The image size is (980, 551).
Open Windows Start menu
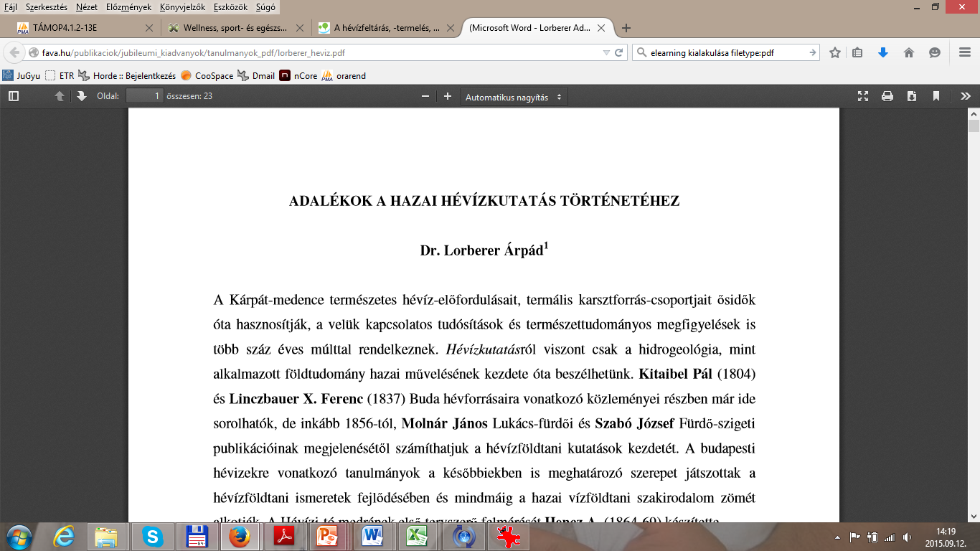point(19,536)
